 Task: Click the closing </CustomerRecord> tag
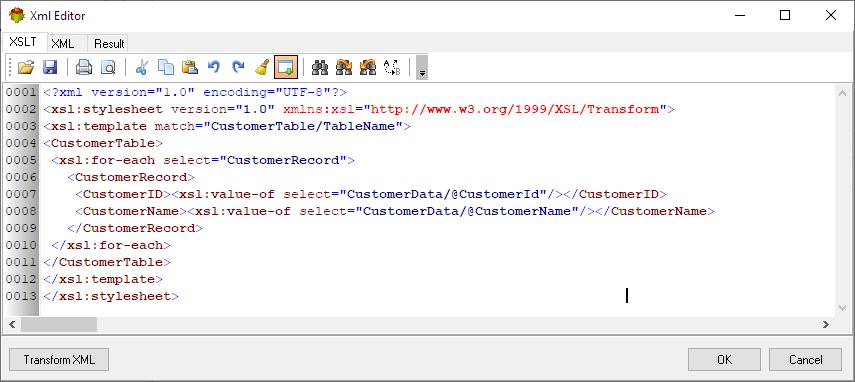(x=135, y=228)
